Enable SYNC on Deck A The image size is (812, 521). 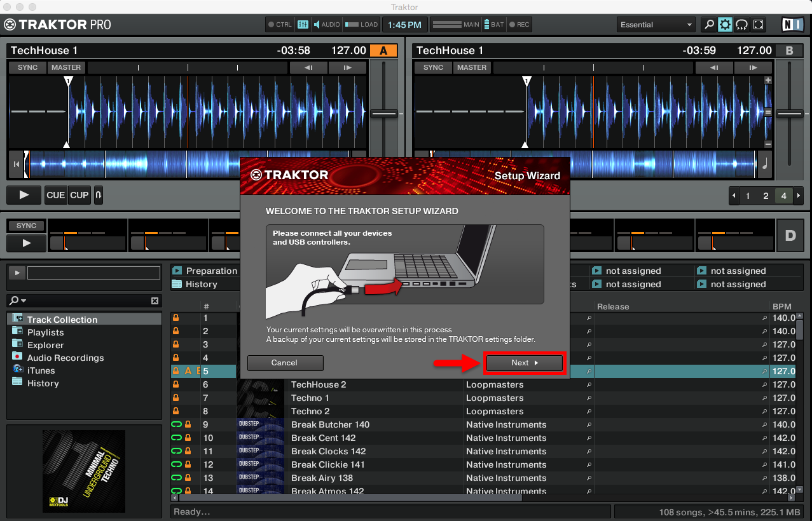point(27,67)
